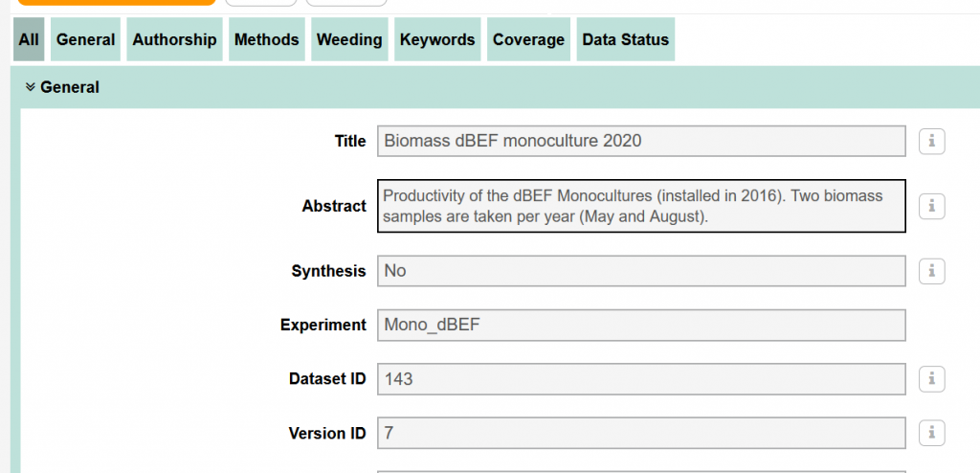Viewport: 980px width, 473px height.
Task: Open info icon for Synthesis field
Action: point(931,271)
